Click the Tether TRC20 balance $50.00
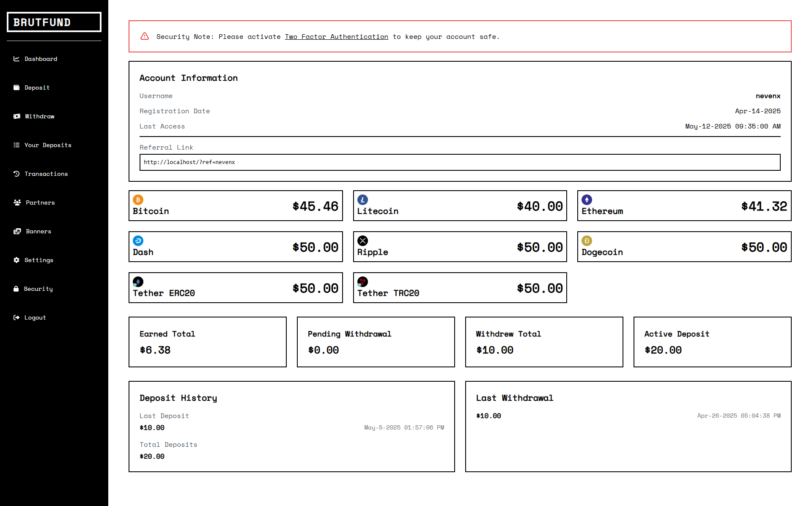 540,288
